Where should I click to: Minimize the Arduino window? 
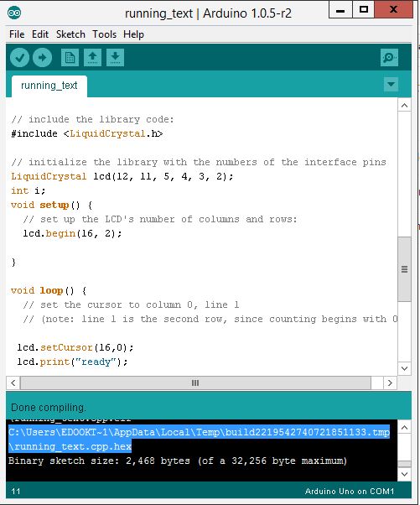click(340, 10)
